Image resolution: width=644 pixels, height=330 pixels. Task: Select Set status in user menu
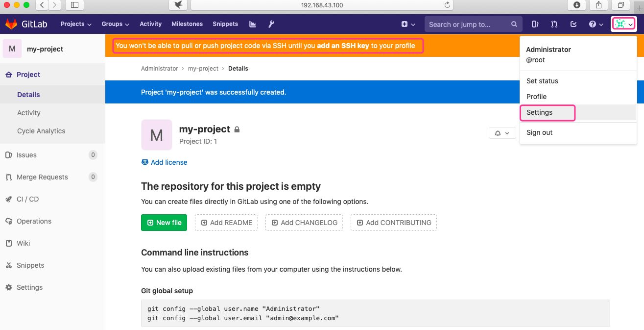(578, 81)
